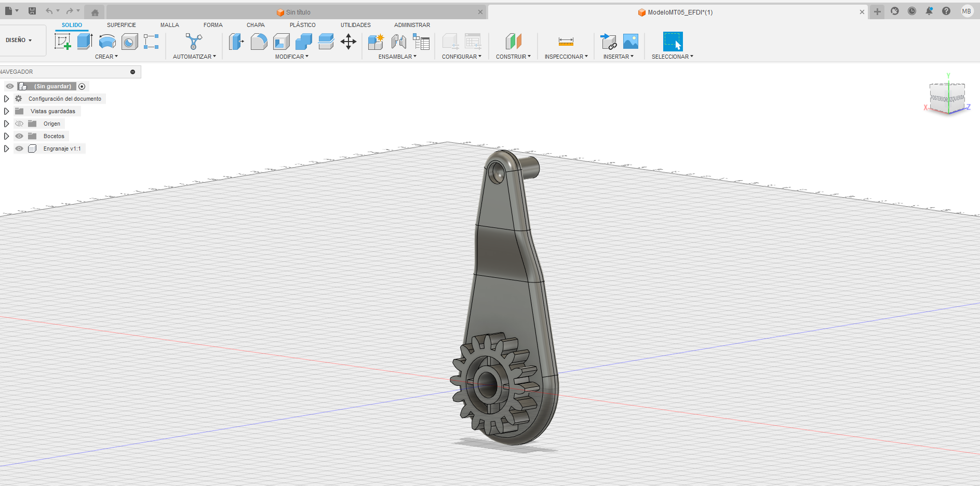Expand Configuración del documento node
The height and width of the screenshot is (486, 980).
point(6,99)
